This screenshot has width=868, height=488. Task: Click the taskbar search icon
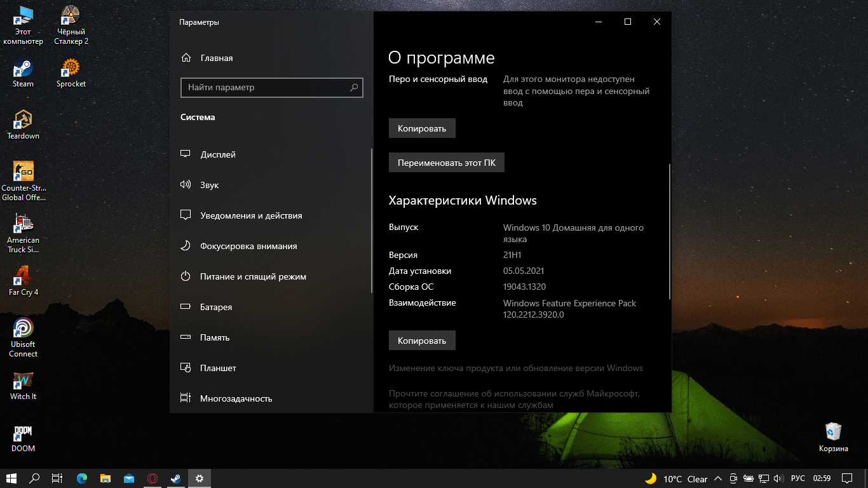click(35, 478)
